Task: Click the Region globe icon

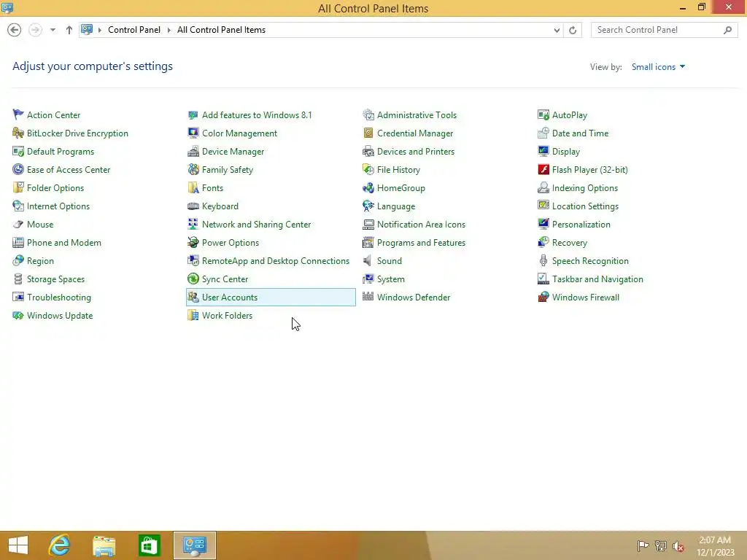Action: (18, 261)
